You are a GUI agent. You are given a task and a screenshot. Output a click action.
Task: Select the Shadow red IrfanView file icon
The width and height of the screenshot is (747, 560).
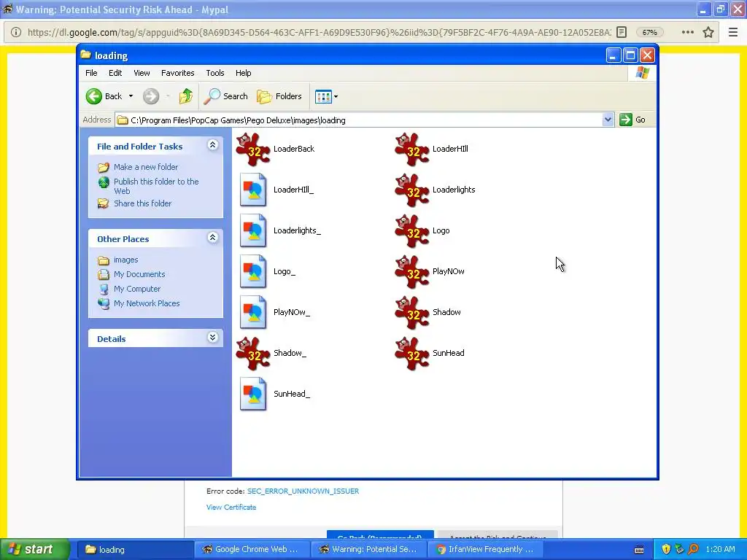pos(412,313)
